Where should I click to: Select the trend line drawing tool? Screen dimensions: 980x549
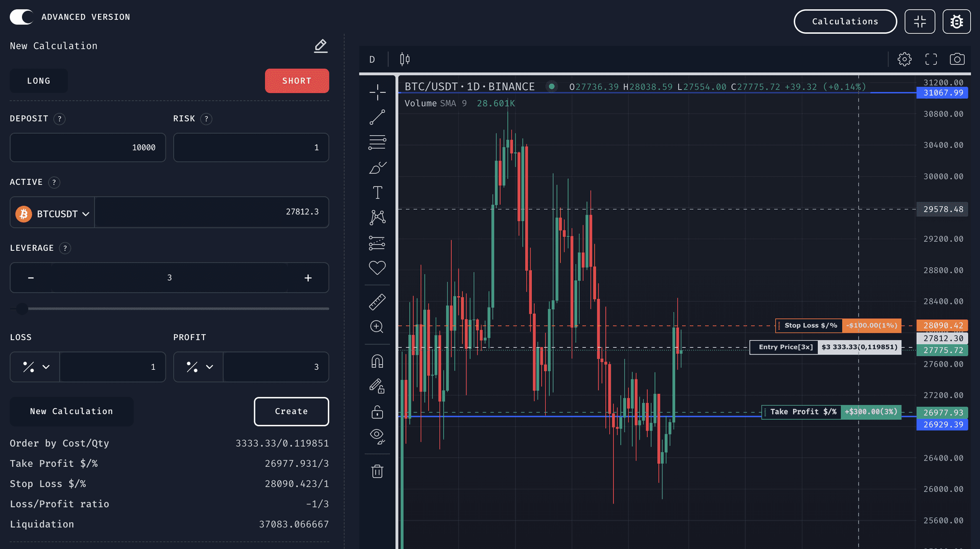click(x=377, y=117)
